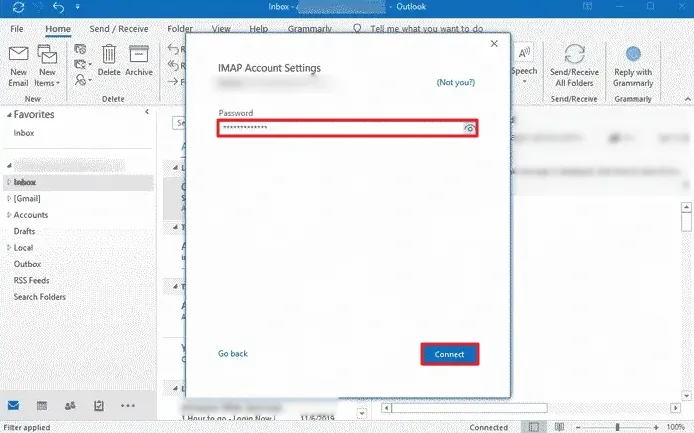
Task: Expand the Local folder
Action: coord(8,247)
